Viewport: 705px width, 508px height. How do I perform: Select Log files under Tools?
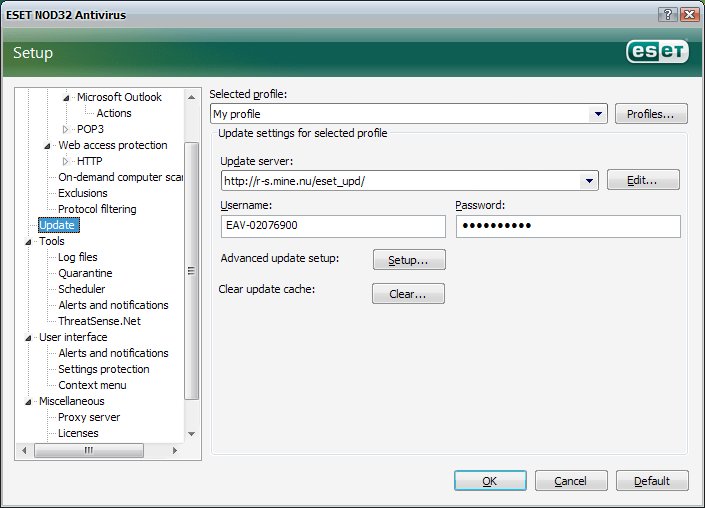78,257
